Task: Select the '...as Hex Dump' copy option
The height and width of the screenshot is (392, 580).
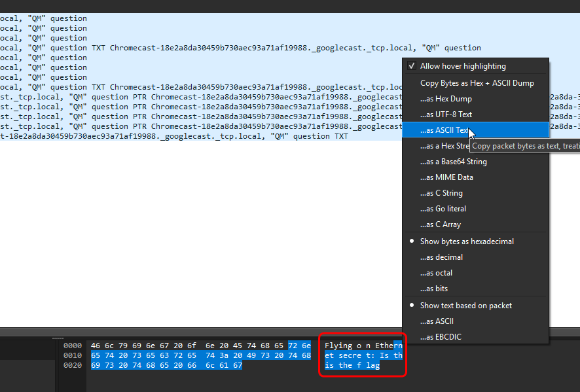Action: pos(446,99)
